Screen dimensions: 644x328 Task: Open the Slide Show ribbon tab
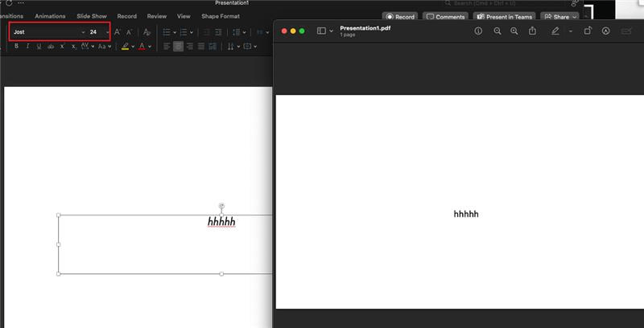(92, 16)
